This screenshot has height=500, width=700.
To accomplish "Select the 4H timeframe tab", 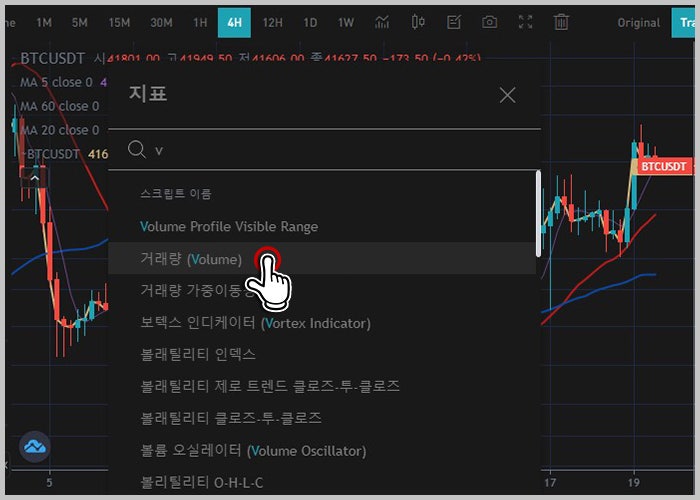I will click(x=234, y=22).
